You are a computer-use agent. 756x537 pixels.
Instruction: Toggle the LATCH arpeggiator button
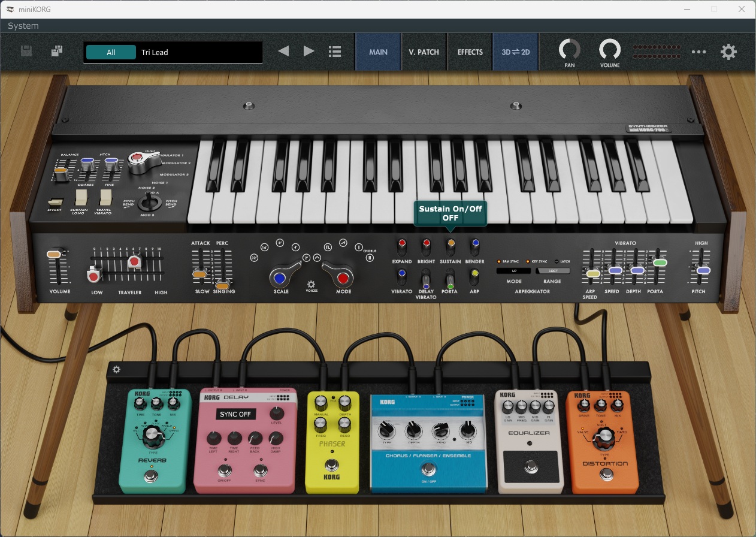click(556, 261)
